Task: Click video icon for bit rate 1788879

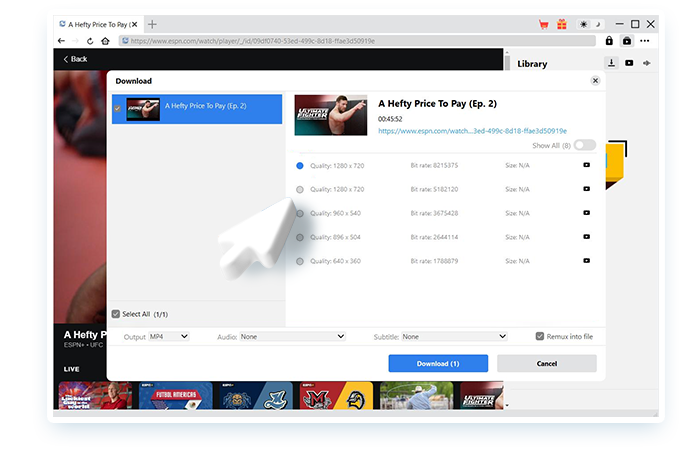Action: pos(587,260)
